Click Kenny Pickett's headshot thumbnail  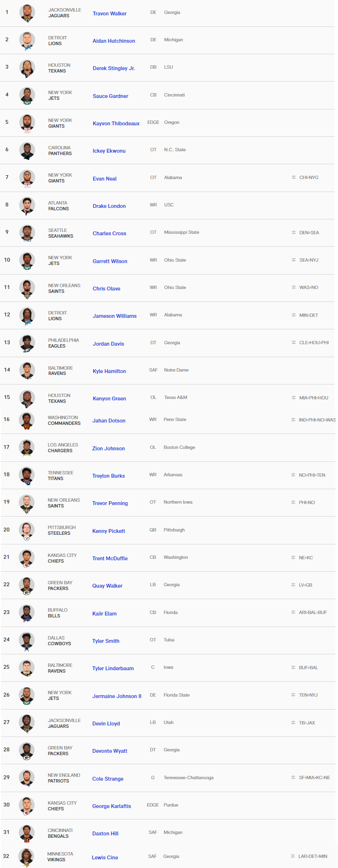[27, 530]
